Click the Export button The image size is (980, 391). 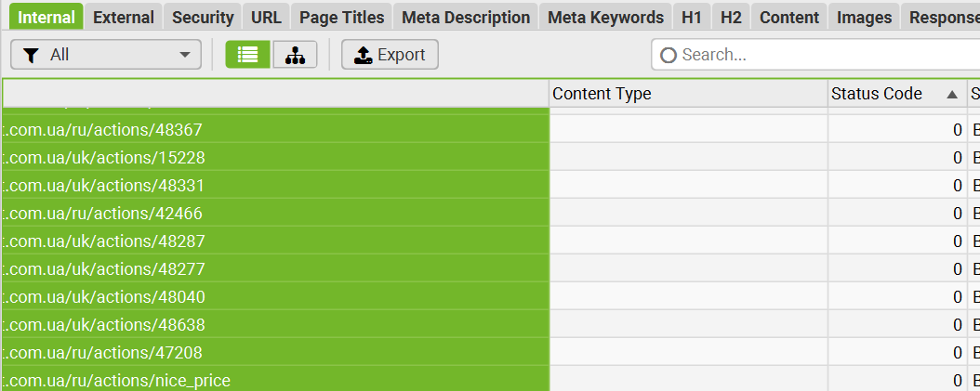point(390,55)
